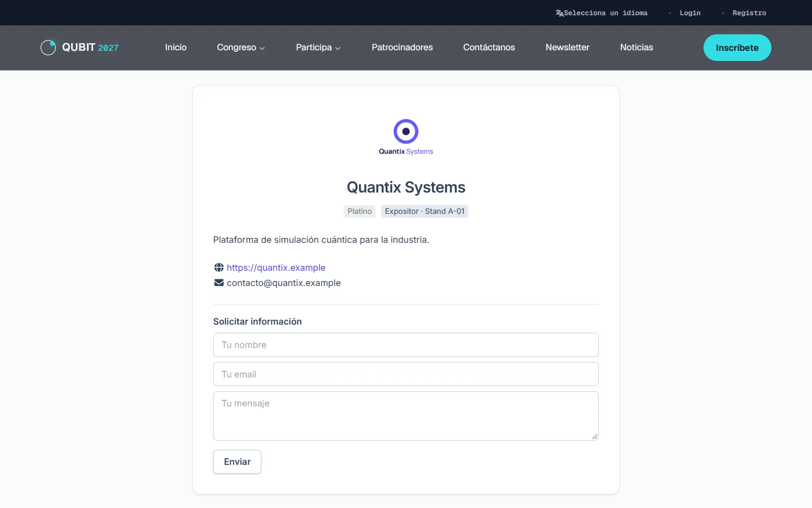Click the Registro link
This screenshot has height=508, width=812.
point(749,13)
